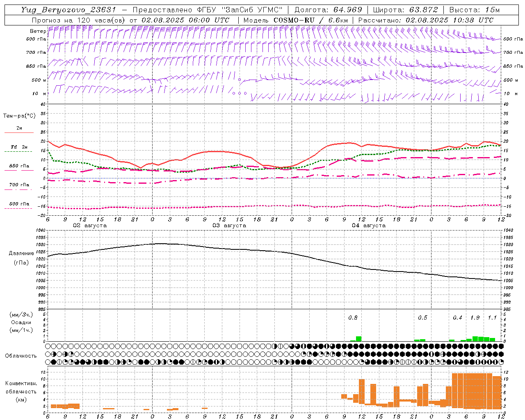Click the green dashed Td 2м legend line
Viewport: 525px width, 420px height.
click(x=18, y=152)
